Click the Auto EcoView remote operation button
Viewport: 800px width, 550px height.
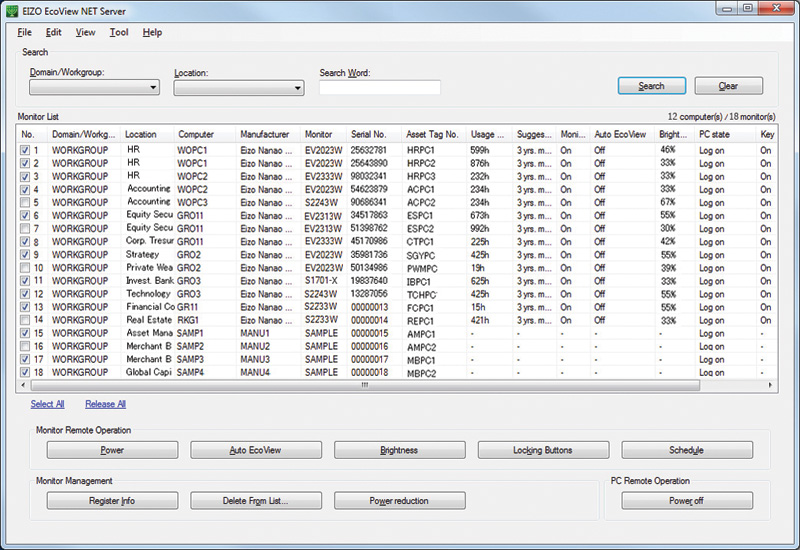coord(256,450)
